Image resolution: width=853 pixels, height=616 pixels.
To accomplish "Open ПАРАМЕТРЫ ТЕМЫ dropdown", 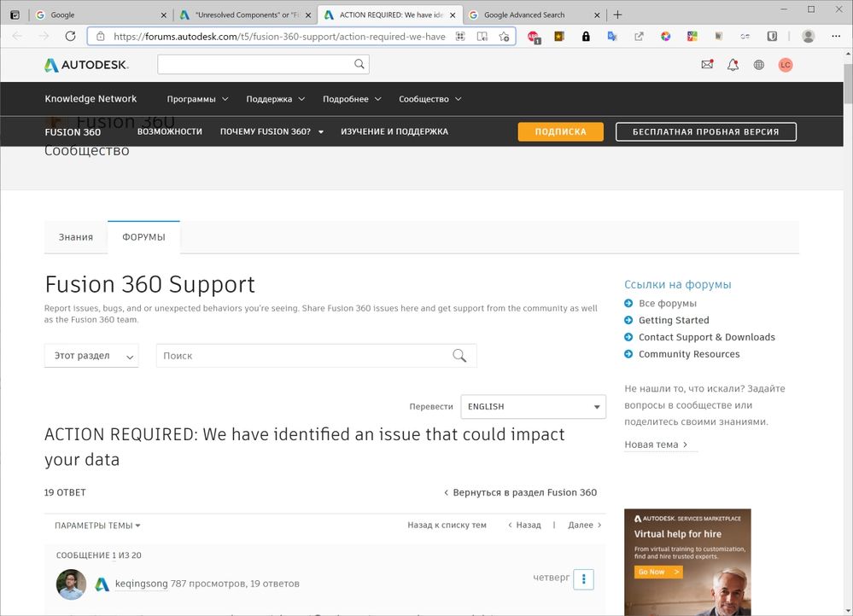I will point(97,526).
